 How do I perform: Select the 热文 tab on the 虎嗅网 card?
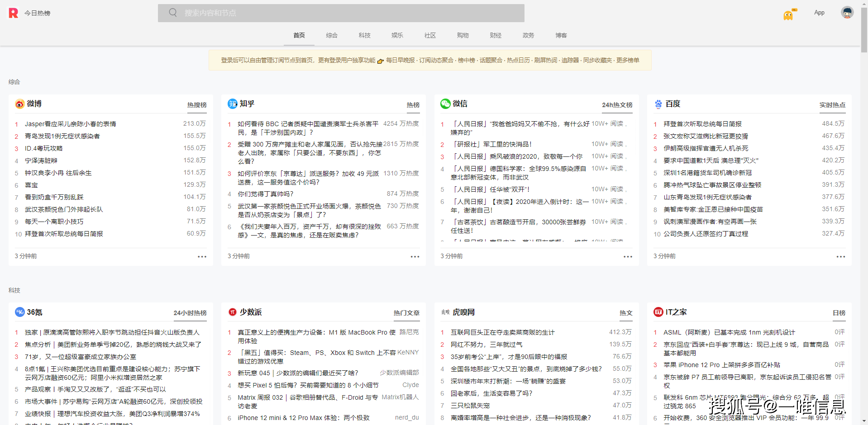[x=626, y=313]
